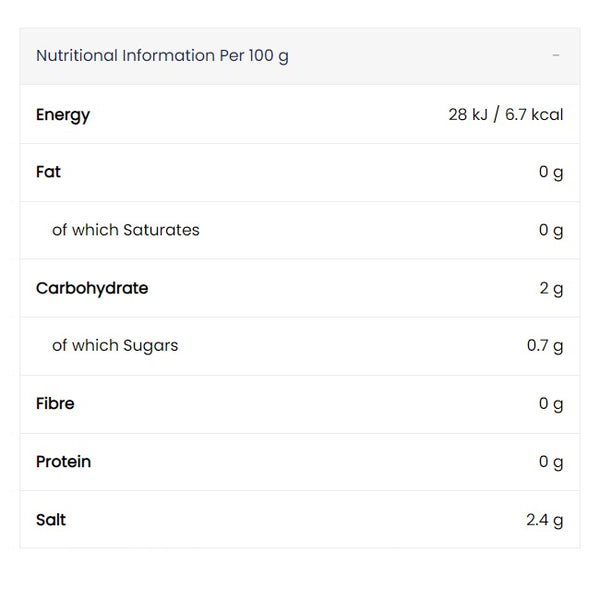This screenshot has width=600, height=600.
Task: Click the Fibre value '0 g'
Action: point(551,404)
